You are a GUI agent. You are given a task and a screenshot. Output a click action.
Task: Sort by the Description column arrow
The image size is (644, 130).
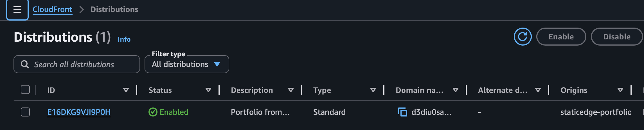coord(291,90)
